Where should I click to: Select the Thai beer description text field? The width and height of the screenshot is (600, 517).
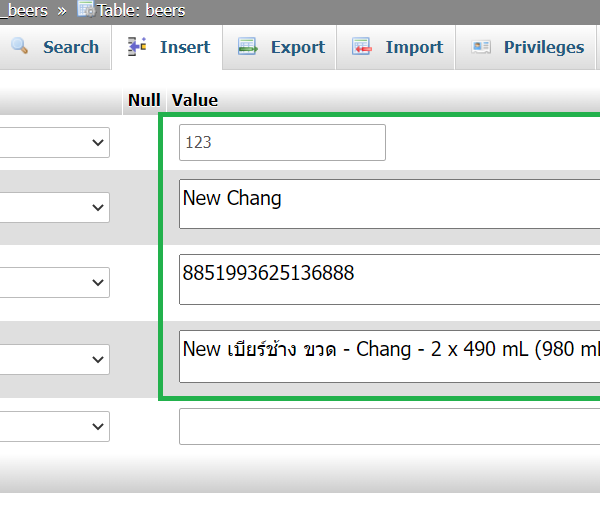(x=390, y=356)
